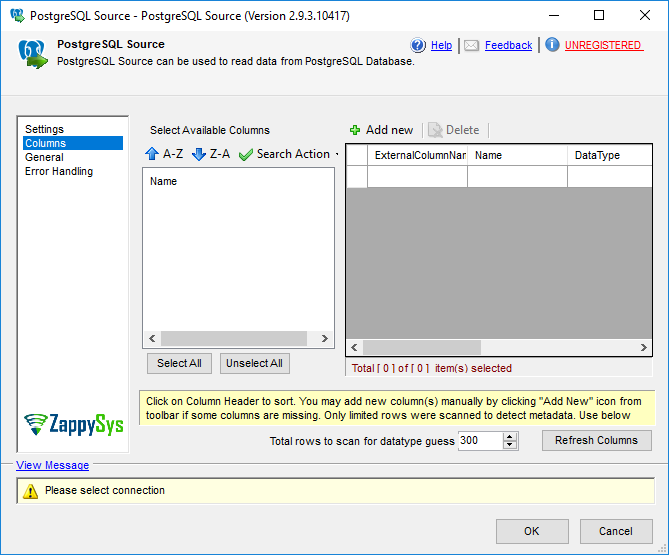Viewport: 669px width, 555px height.
Task: Increase rows to scan with up arrow
Action: click(510, 436)
